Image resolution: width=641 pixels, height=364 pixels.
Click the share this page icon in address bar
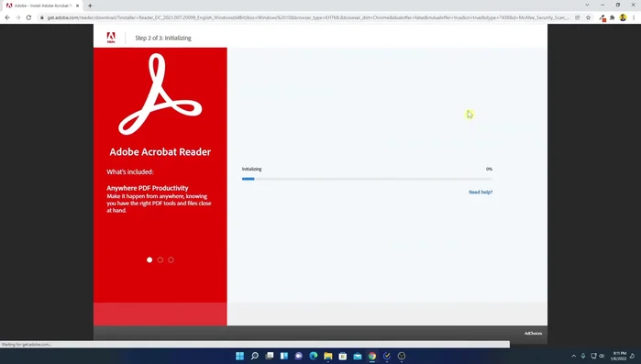click(577, 17)
